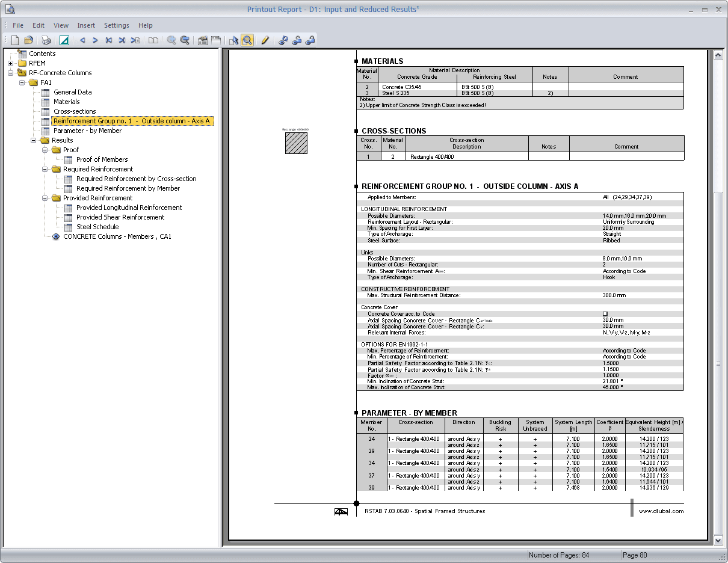This screenshot has height=563, width=728.
Task: Collapse the Proof folder node
Action: tap(45, 150)
